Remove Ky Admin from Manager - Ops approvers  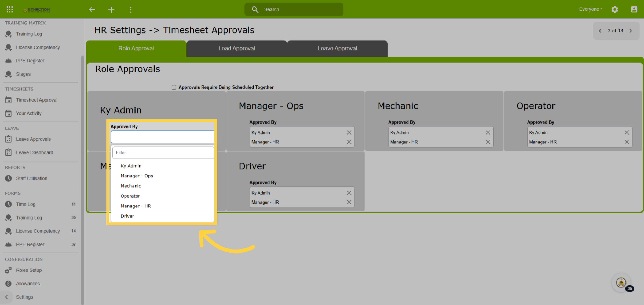pos(349,132)
